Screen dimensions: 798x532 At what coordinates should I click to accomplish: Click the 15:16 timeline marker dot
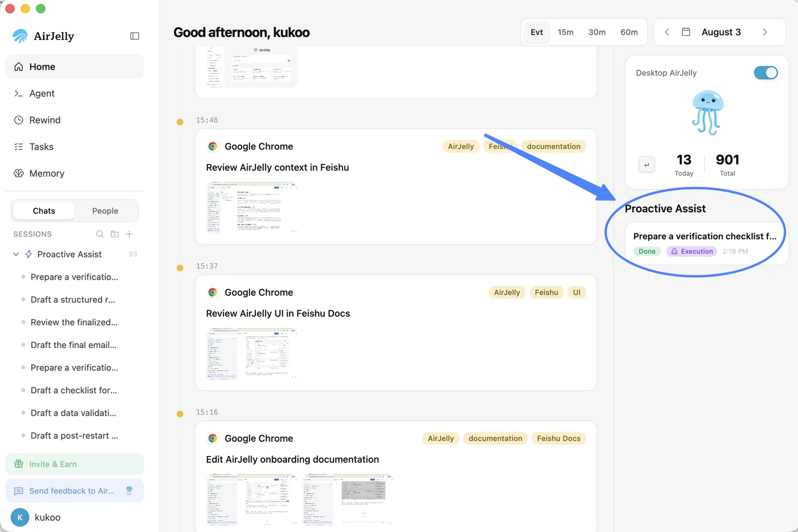[x=180, y=414]
